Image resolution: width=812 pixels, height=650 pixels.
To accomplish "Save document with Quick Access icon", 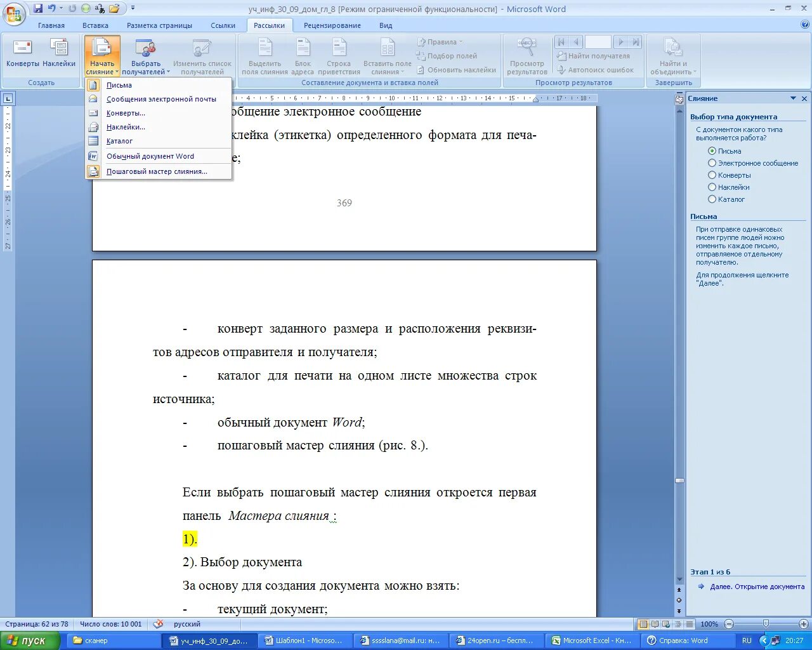I will [38, 9].
